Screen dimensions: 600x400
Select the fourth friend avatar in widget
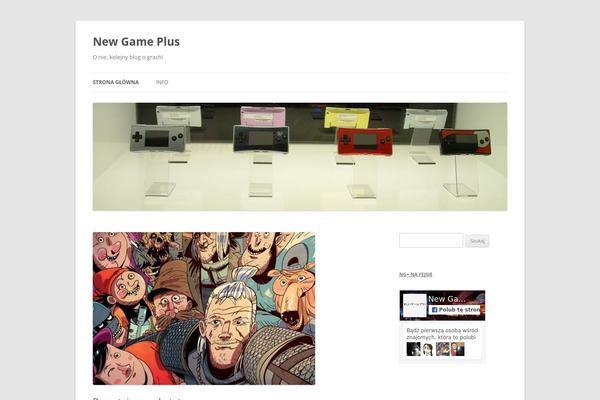(457, 349)
